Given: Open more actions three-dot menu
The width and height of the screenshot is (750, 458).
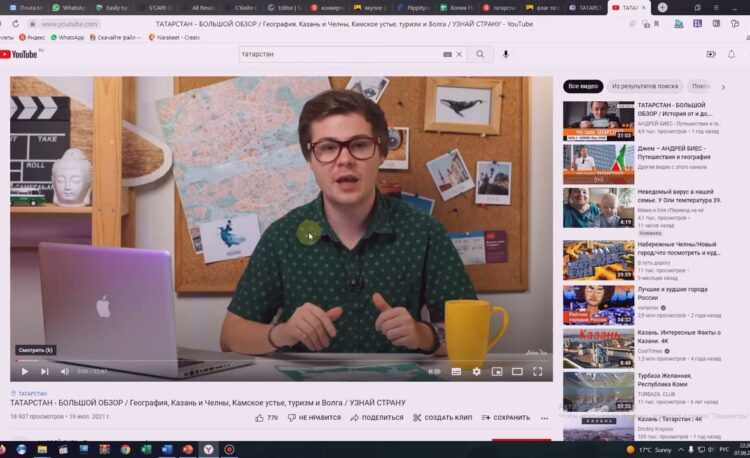Looking at the screenshot, I should (543, 418).
